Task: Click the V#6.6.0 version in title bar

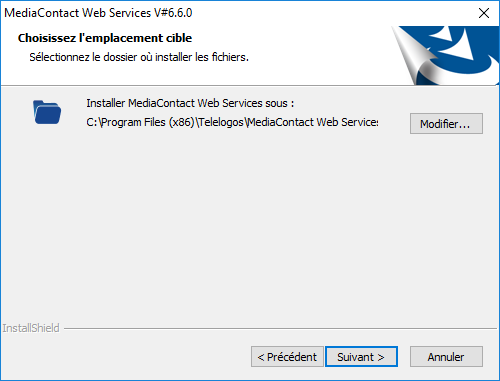Action: (173, 13)
